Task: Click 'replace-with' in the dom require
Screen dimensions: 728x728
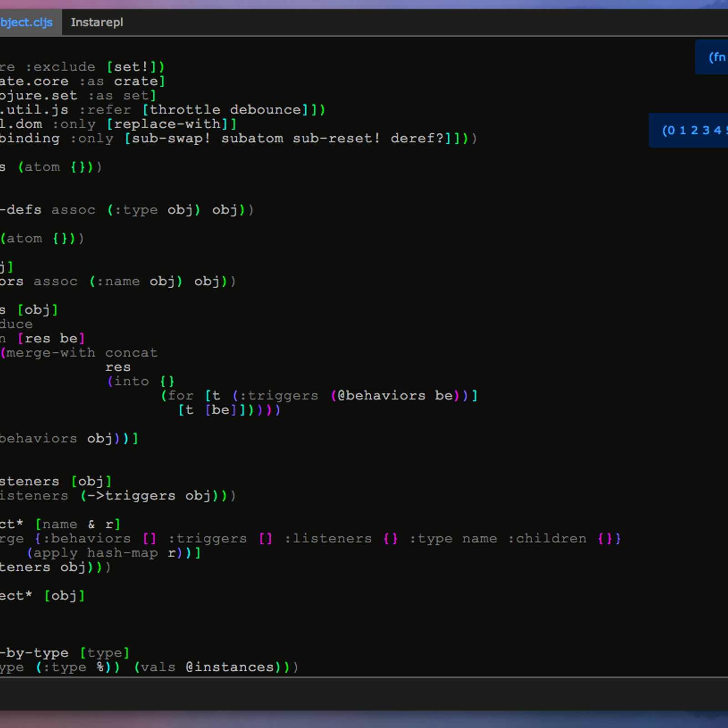Action: click(167, 124)
